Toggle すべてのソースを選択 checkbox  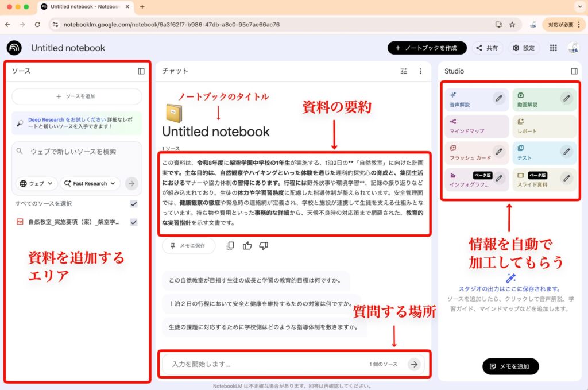134,204
